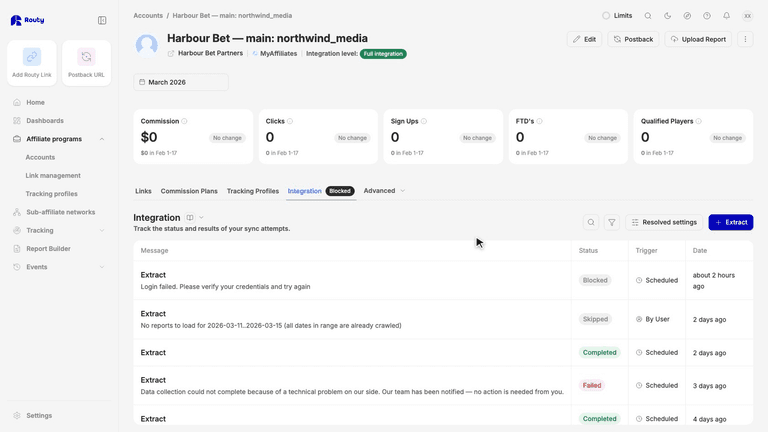The height and width of the screenshot is (432, 768).
Task: Collapse the sidebar panel icon
Action: point(102,20)
